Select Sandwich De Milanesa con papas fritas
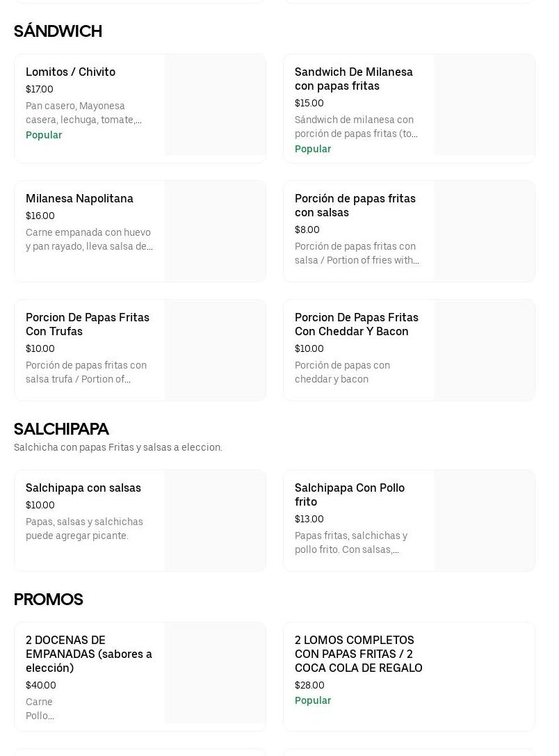 click(x=353, y=79)
